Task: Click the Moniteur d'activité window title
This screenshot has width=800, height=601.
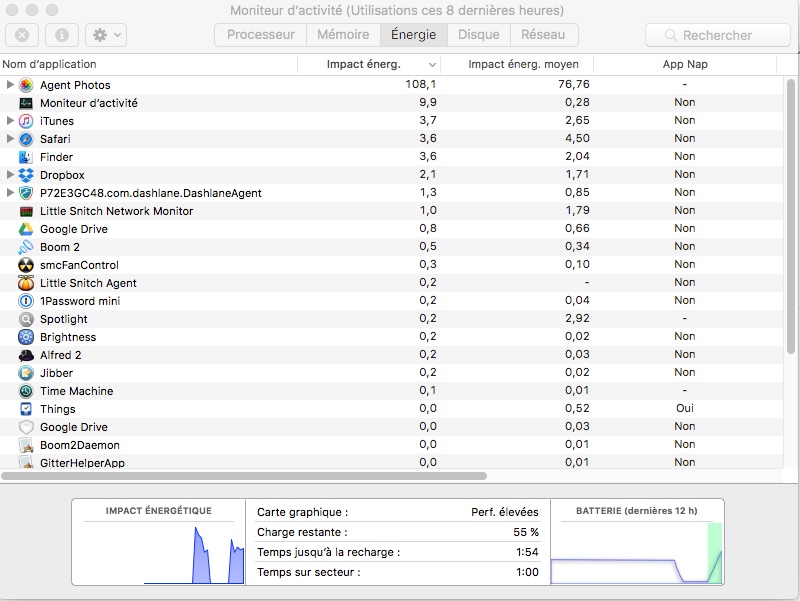Action: 397,10
